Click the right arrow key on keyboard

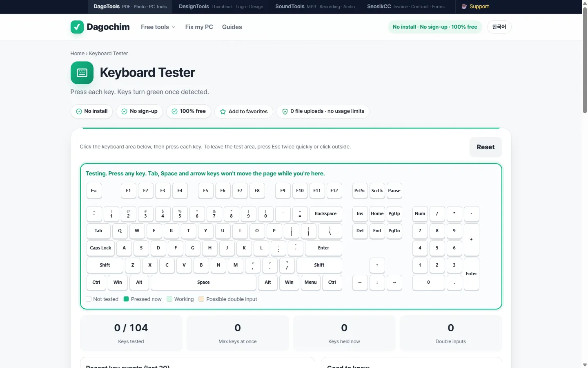(x=394, y=283)
